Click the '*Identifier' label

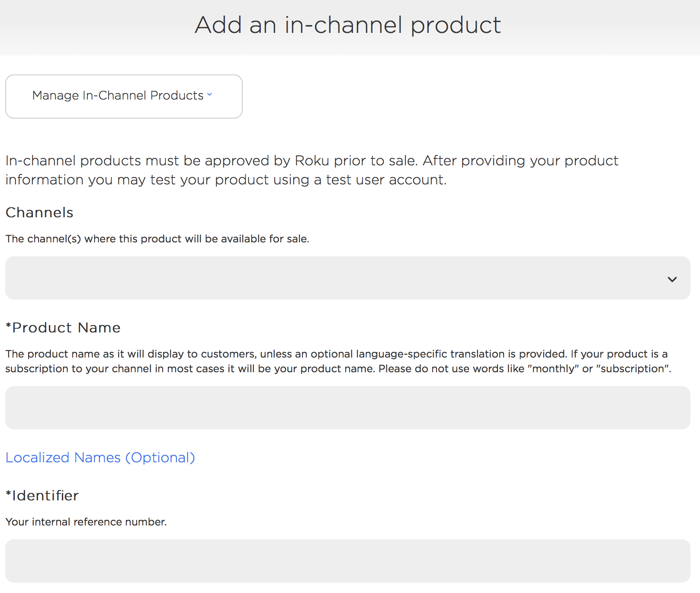pyautogui.click(x=42, y=496)
